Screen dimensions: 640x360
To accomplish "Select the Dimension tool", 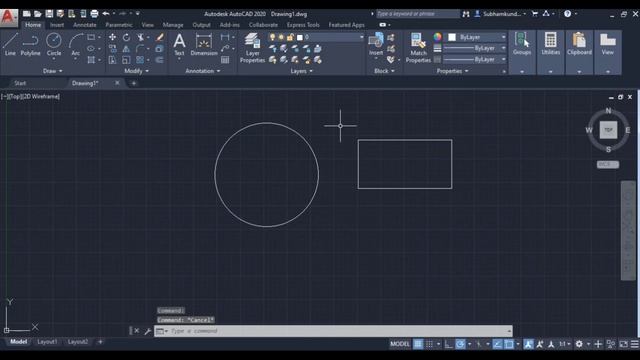I will pos(204,44).
